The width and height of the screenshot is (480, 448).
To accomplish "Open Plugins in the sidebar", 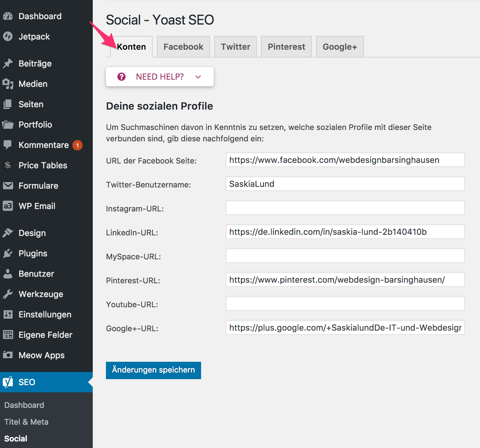I will tap(46, 253).
